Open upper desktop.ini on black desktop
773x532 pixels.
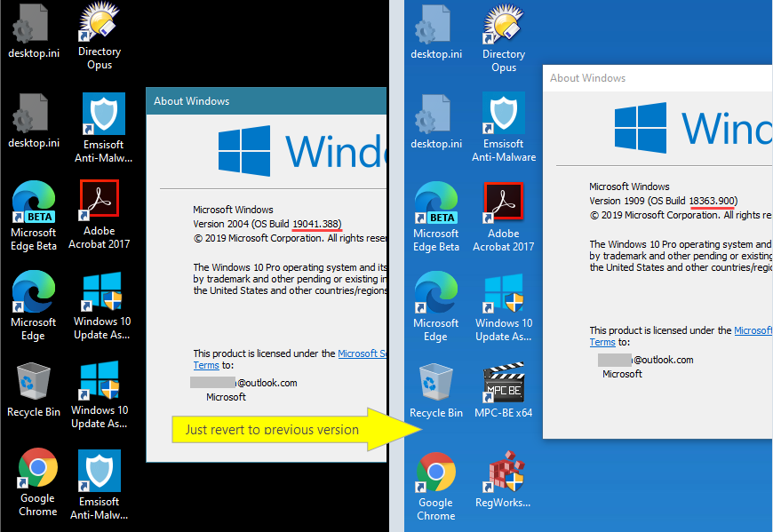33,32
